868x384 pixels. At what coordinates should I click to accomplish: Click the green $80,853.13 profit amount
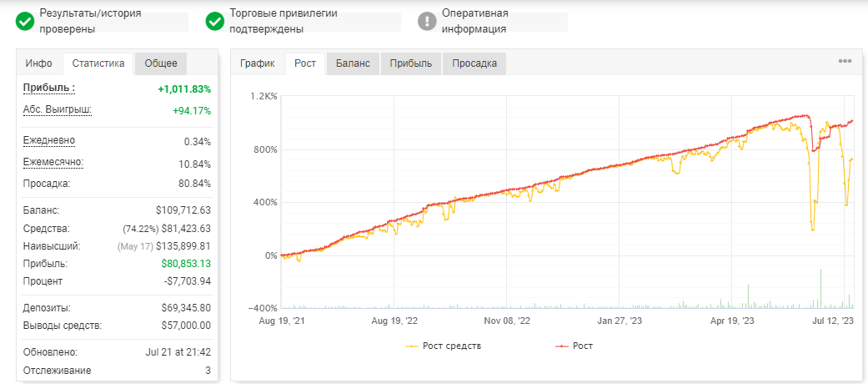tap(187, 264)
